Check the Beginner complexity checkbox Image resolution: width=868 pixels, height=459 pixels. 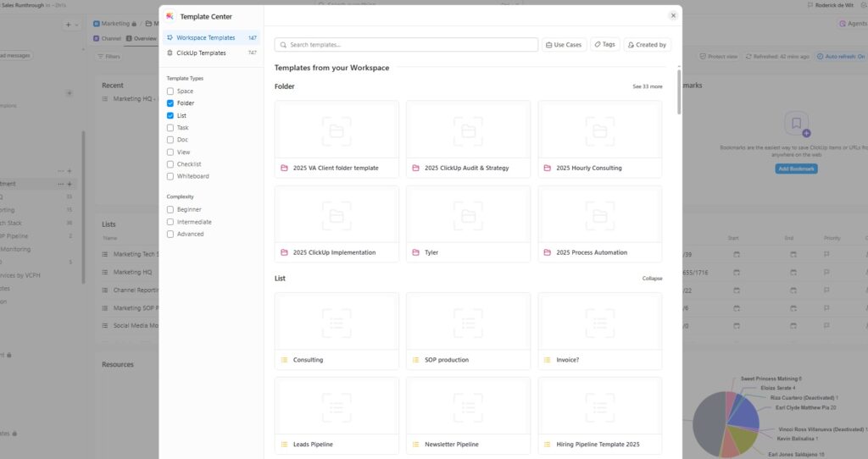pos(170,209)
